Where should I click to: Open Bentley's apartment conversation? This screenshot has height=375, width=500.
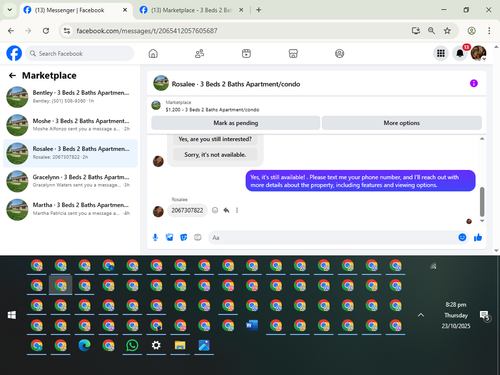tap(70, 97)
